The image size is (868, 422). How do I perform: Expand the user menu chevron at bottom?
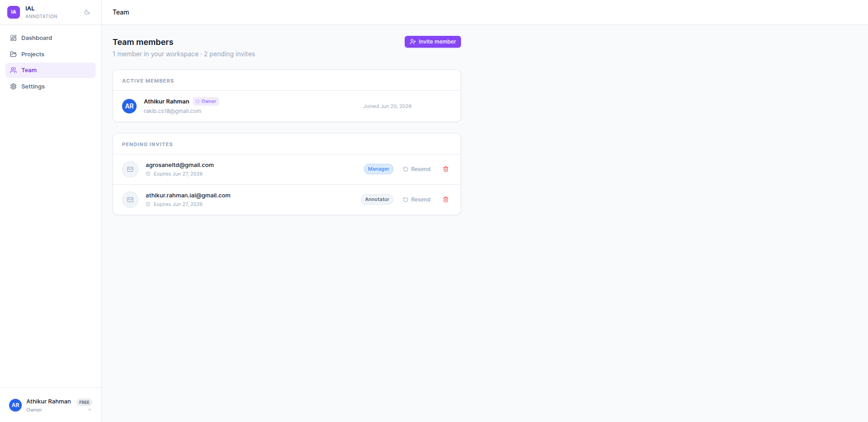pyautogui.click(x=89, y=410)
